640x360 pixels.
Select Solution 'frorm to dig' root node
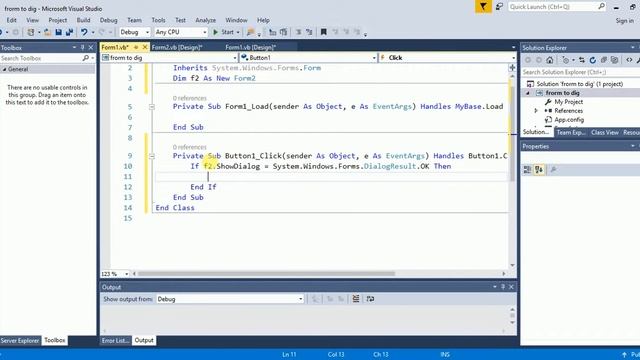coord(580,84)
